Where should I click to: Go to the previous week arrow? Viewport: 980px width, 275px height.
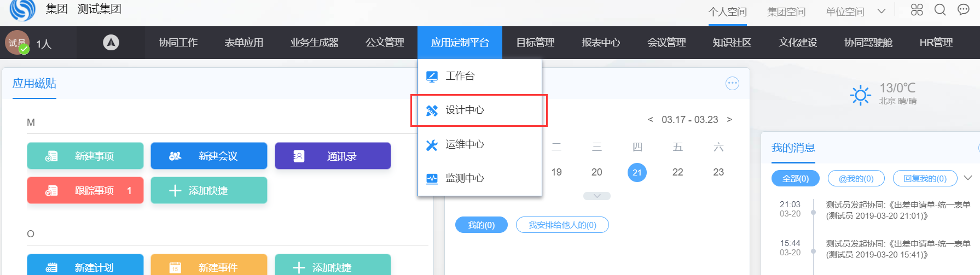click(x=650, y=120)
